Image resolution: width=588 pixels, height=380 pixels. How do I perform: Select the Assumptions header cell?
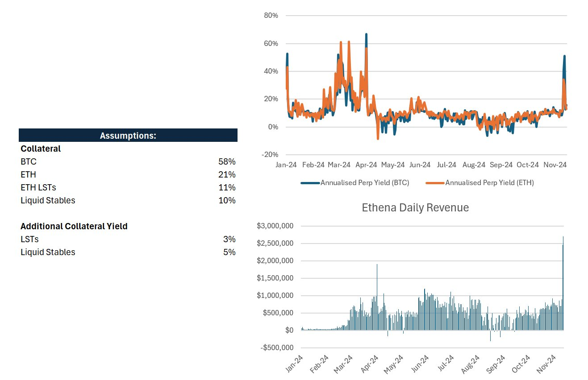coord(128,136)
